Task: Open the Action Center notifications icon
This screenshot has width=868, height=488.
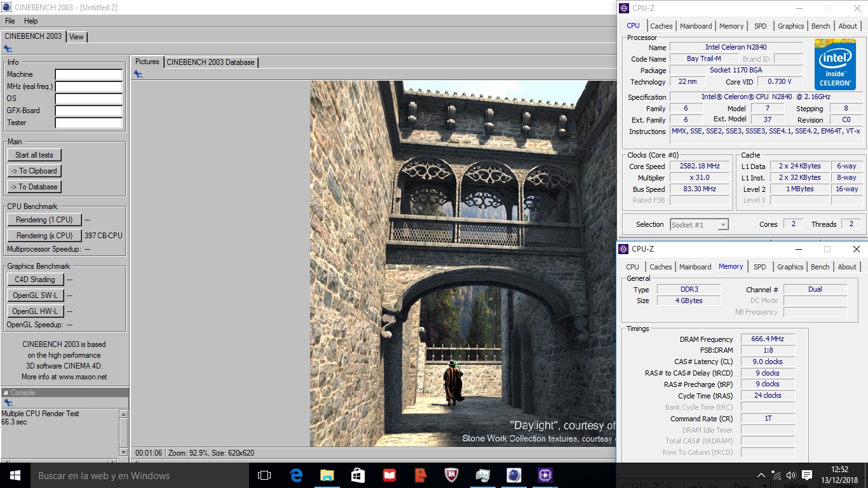Action: (807, 475)
